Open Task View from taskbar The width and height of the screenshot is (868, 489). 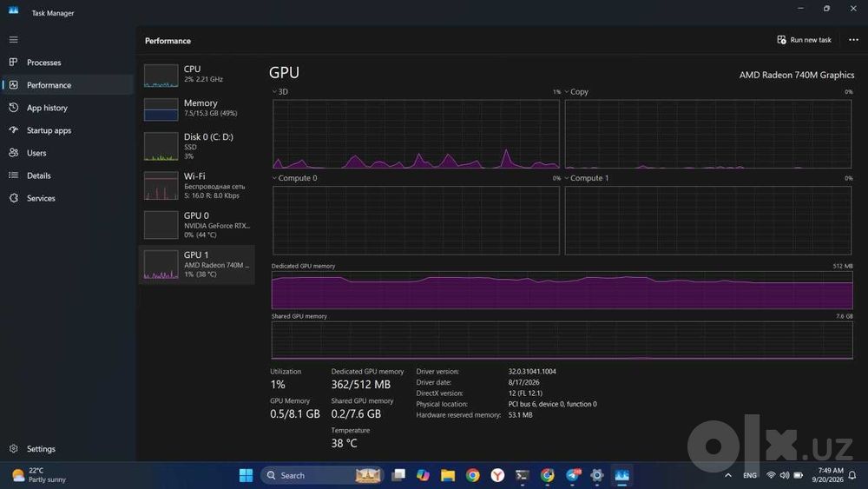(398, 475)
